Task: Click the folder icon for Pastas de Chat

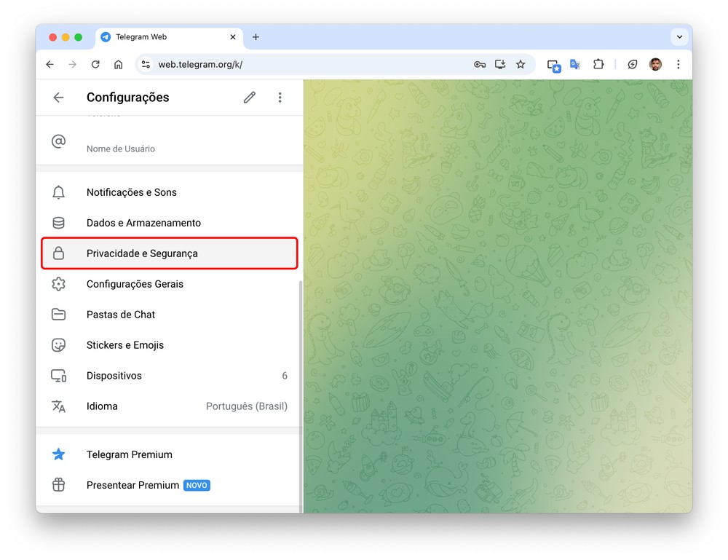Action: tap(59, 315)
